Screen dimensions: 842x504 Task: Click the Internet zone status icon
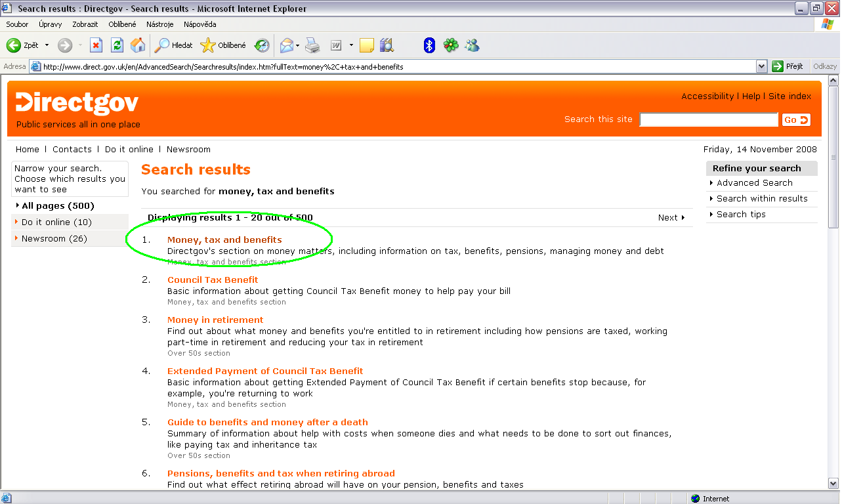[695, 499]
